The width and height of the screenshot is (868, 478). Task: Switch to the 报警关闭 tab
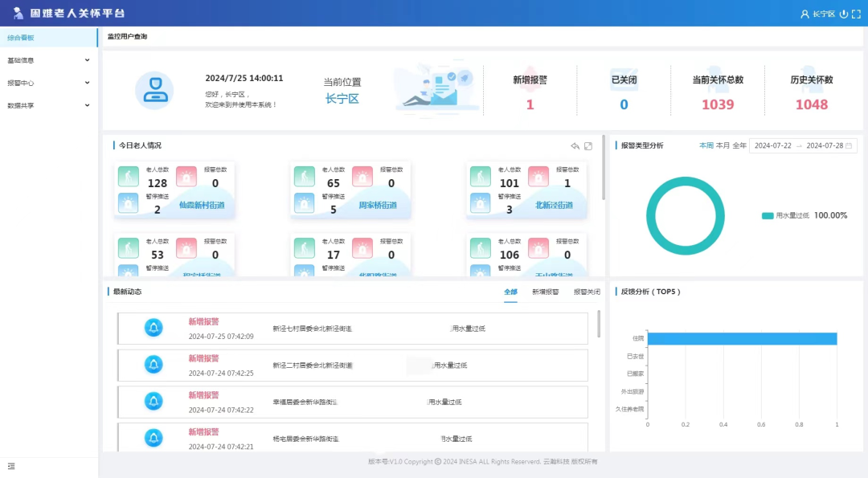586,292
